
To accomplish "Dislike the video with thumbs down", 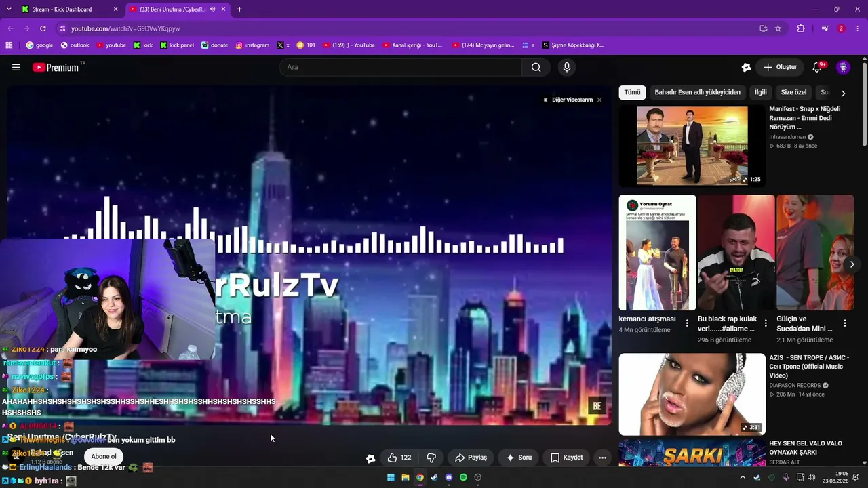I will (431, 457).
